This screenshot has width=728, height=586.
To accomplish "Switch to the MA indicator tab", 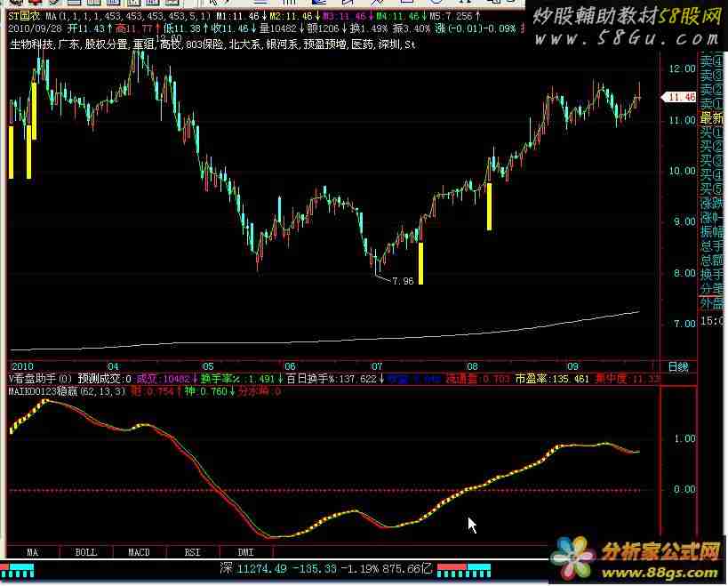I will (x=33, y=552).
